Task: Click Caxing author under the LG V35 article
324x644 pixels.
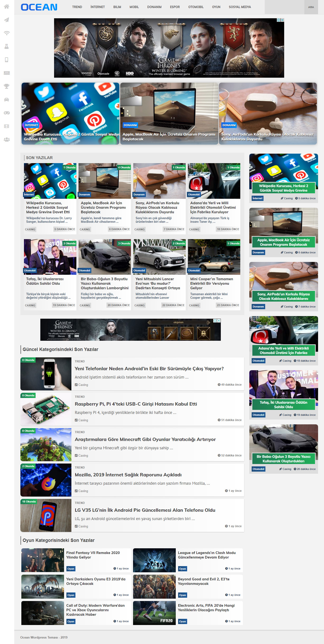Action: [x=81, y=526]
